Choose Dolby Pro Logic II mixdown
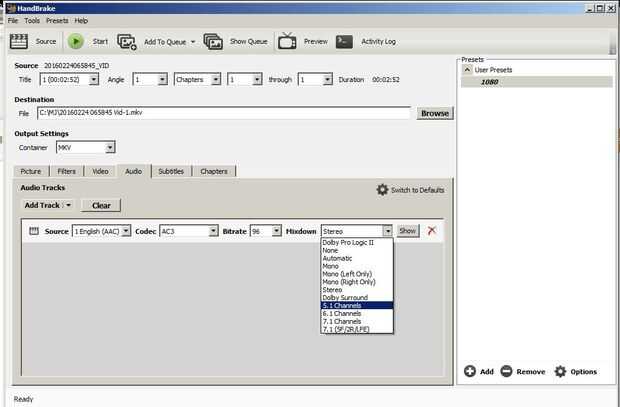This screenshot has height=407, width=620. click(x=357, y=242)
